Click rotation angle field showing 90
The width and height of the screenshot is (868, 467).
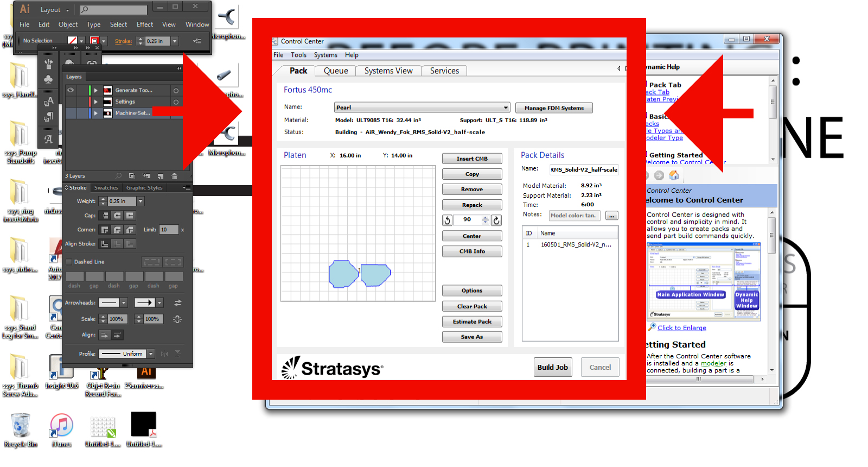[x=468, y=220]
